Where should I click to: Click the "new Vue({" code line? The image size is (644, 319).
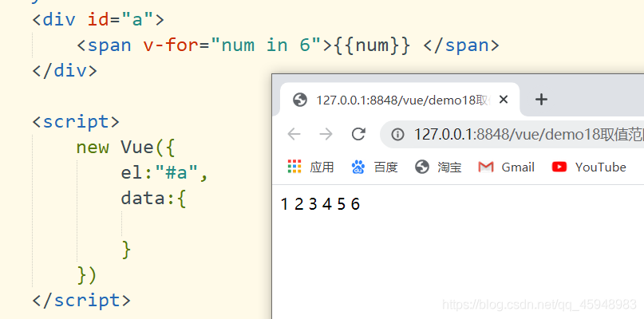(x=126, y=148)
